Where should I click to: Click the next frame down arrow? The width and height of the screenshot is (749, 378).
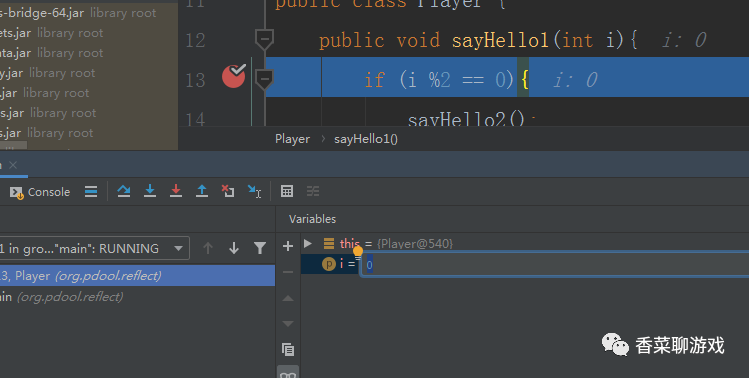234,248
